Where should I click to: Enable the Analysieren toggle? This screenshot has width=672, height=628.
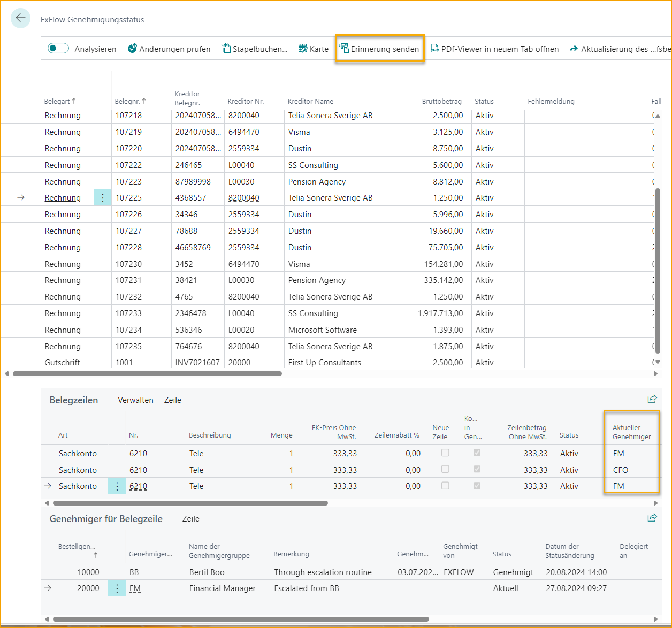coord(58,48)
